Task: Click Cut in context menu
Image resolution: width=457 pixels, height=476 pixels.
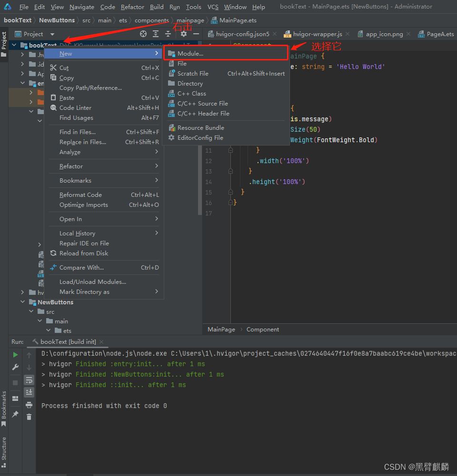Action: pyautogui.click(x=104, y=68)
